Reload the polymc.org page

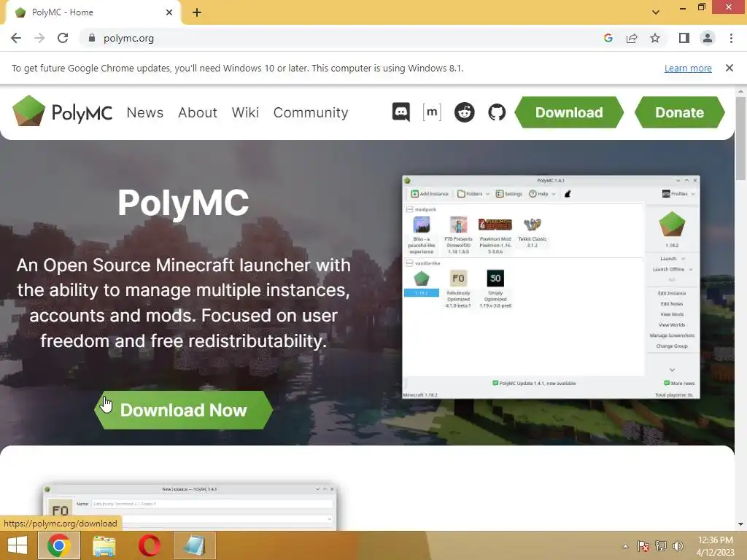[63, 38]
